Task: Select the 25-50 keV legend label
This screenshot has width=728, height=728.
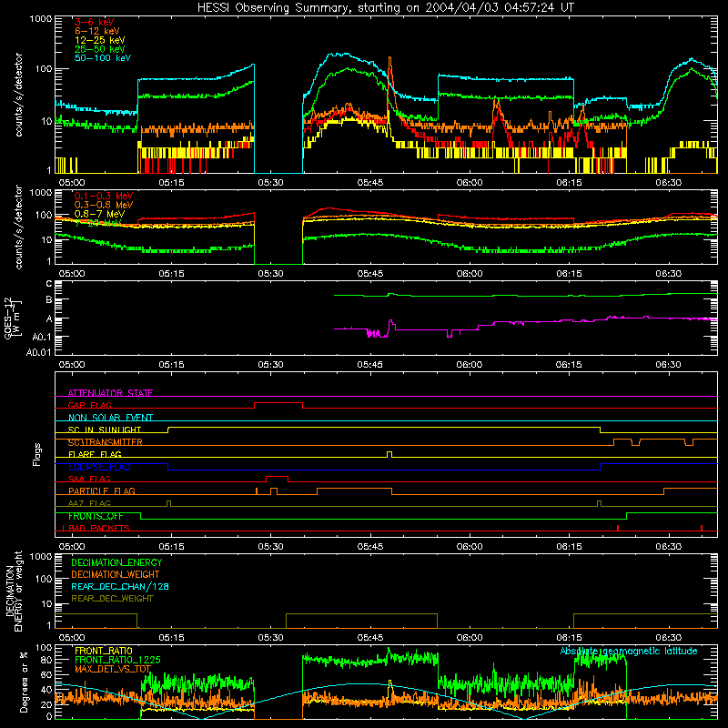Action: [x=99, y=49]
